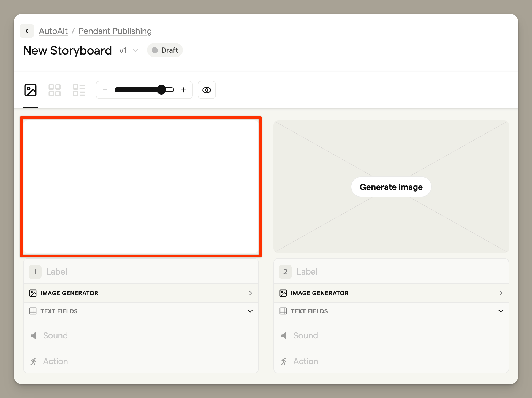Click the back arrow button
Screen dimensions: 532x398
(x=27, y=31)
